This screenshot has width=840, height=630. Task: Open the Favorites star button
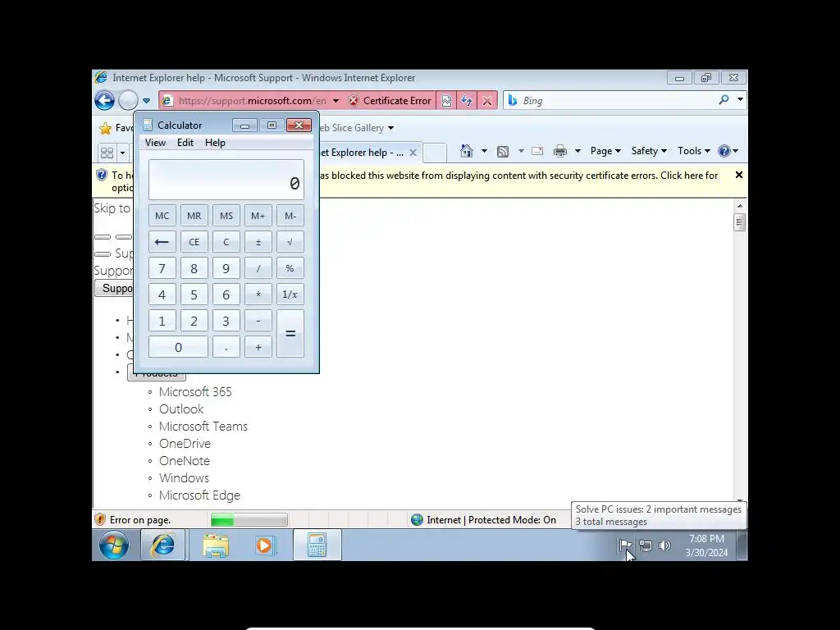coord(106,128)
